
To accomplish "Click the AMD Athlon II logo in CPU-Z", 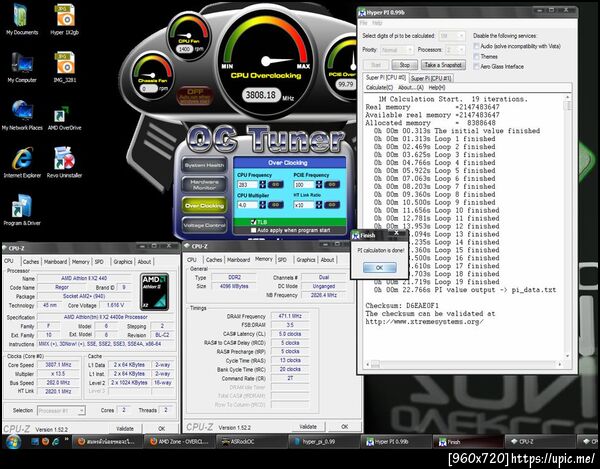I will coord(155,291).
